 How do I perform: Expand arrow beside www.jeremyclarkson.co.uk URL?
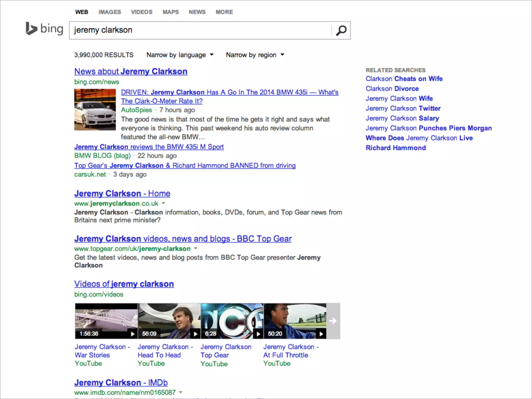[163, 203]
